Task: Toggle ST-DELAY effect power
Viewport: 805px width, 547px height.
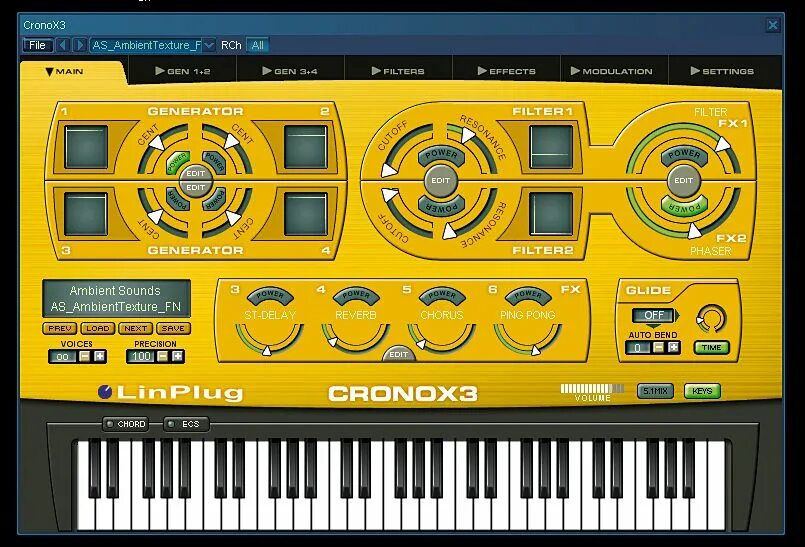Action: (x=270, y=295)
